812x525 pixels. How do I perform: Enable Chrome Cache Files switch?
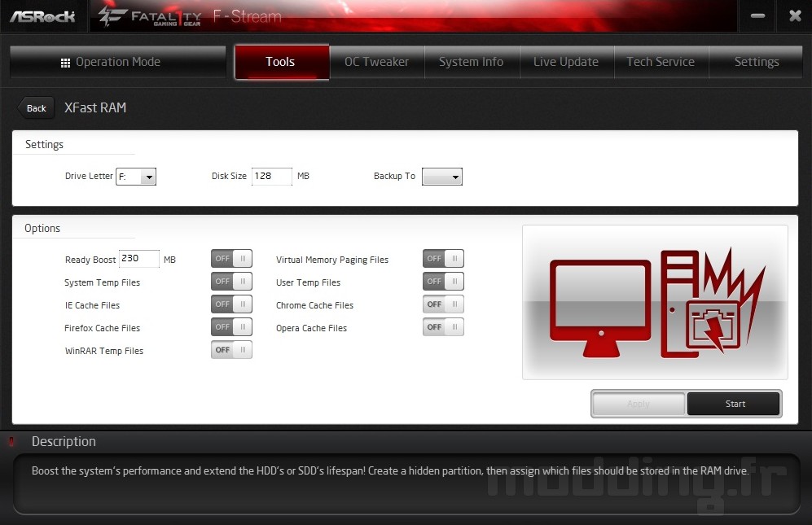tap(443, 304)
